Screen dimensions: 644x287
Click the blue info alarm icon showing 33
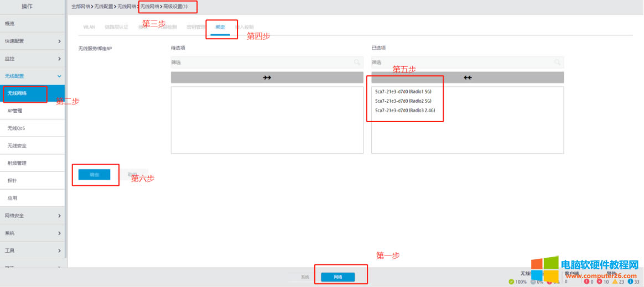coord(630,281)
